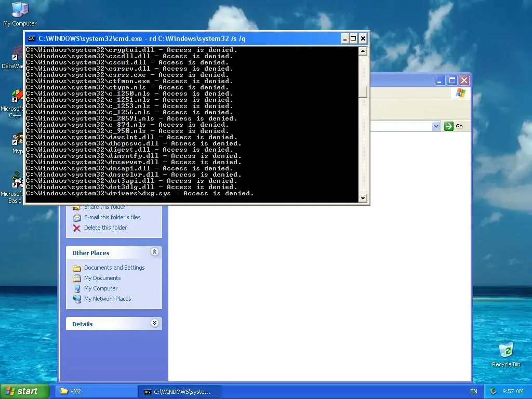
Task: Click the Start button
Action: (x=25, y=391)
